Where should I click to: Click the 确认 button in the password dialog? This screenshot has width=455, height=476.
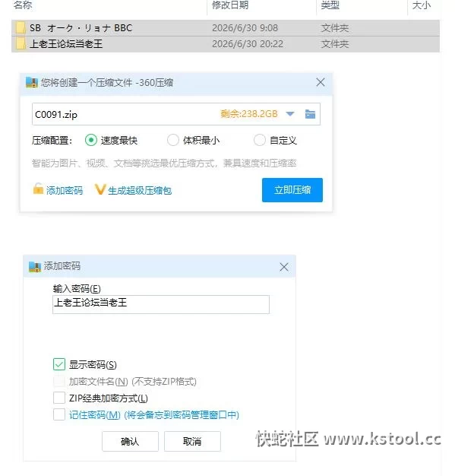tap(130, 441)
